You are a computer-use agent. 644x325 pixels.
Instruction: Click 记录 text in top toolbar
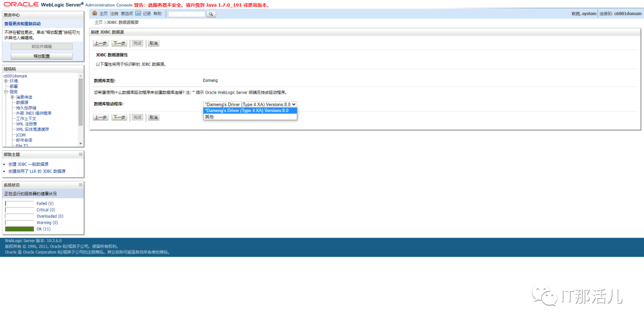147,14
